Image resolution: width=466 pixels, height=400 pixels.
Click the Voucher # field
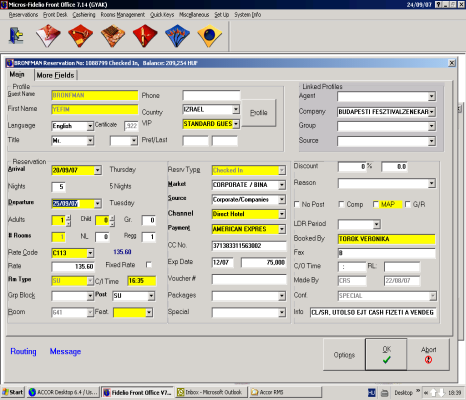(249, 279)
